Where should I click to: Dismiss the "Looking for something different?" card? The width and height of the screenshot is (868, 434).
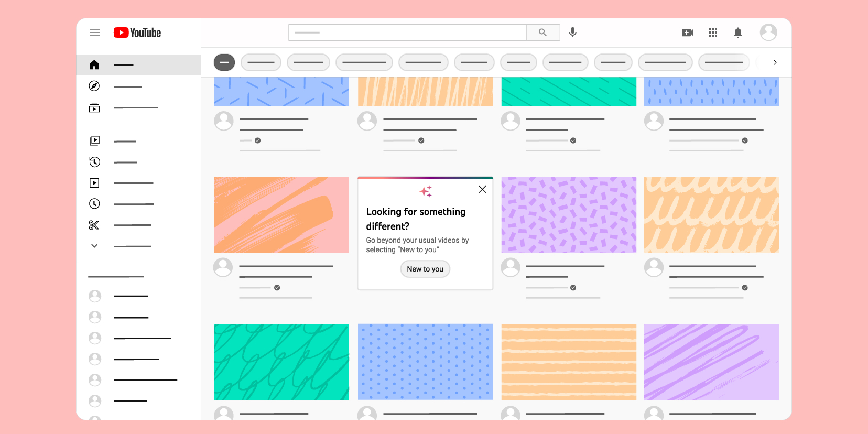482,189
